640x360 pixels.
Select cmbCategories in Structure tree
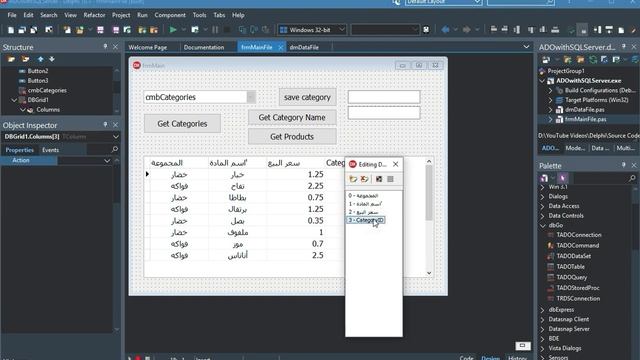click(47, 90)
